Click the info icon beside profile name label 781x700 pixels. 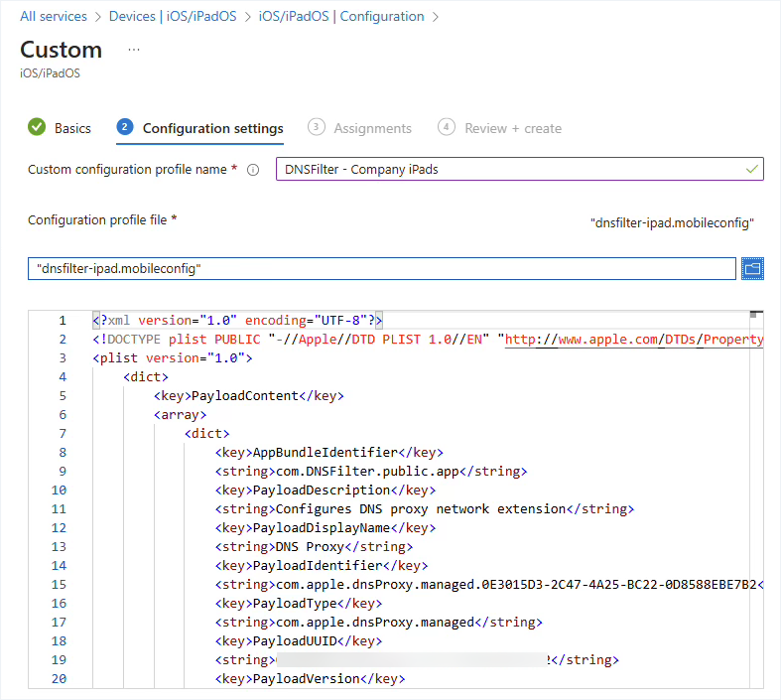point(252,170)
